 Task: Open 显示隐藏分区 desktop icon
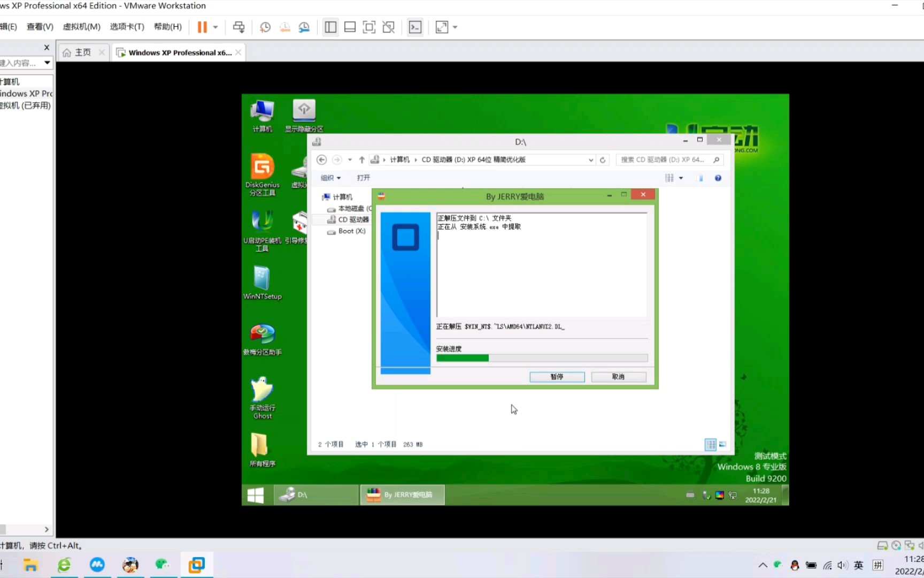(304, 116)
